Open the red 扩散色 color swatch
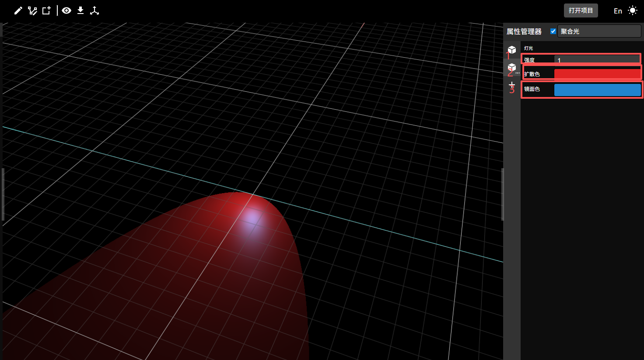Viewport: 644px width, 360px height. (597, 74)
